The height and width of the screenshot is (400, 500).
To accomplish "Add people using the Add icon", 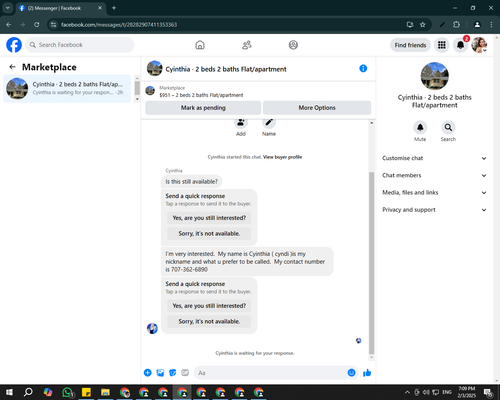I will [241, 123].
